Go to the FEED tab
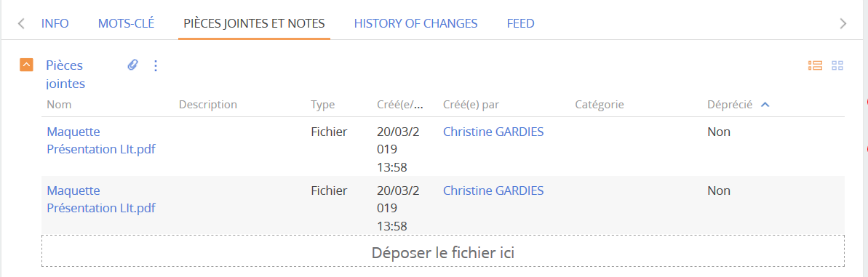868x277 pixels. pos(520,23)
